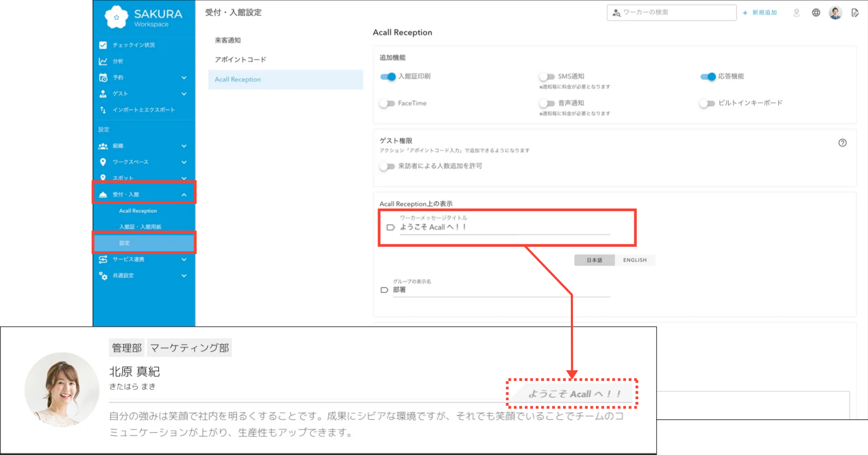The height and width of the screenshot is (455, 868).
Task: Click the ワーカーの検索 search field
Action: [x=672, y=13]
